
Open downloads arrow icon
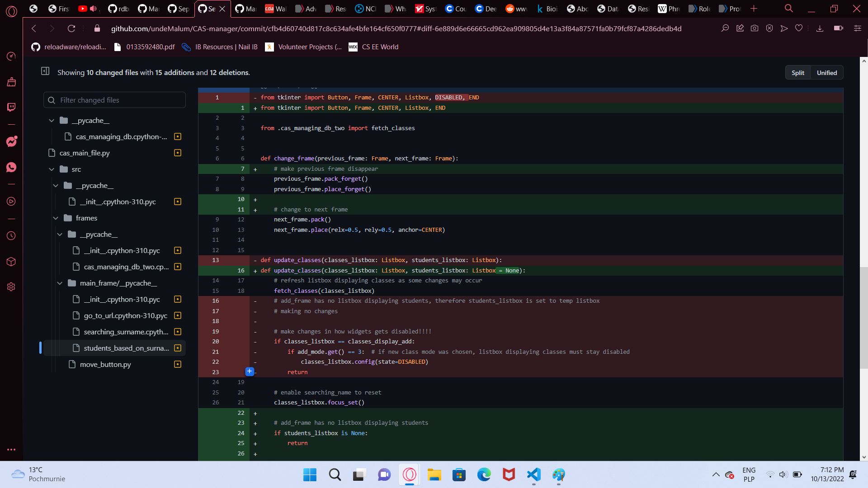[820, 28]
